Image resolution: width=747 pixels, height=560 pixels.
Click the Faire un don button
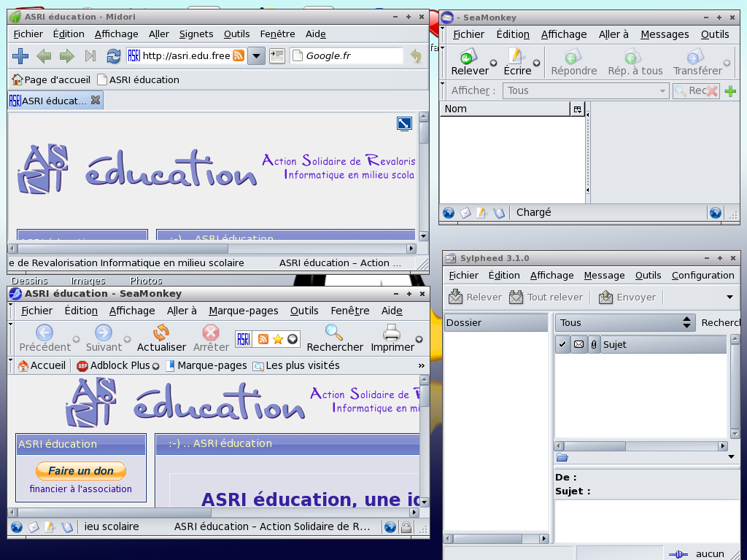(81, 471)
